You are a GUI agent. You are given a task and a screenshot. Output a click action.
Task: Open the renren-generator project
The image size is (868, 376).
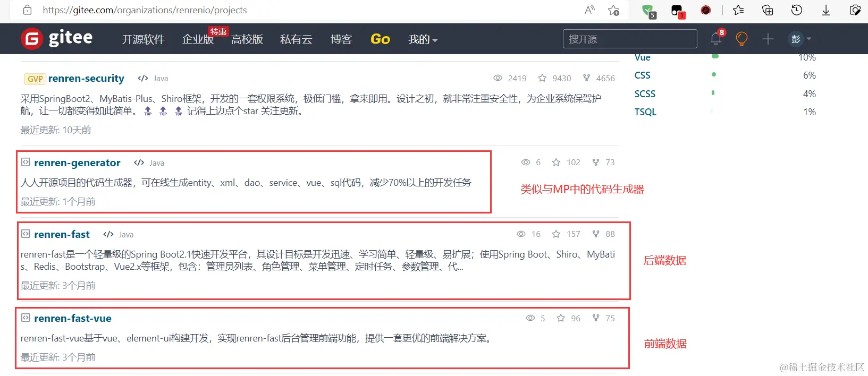[77, 163]
